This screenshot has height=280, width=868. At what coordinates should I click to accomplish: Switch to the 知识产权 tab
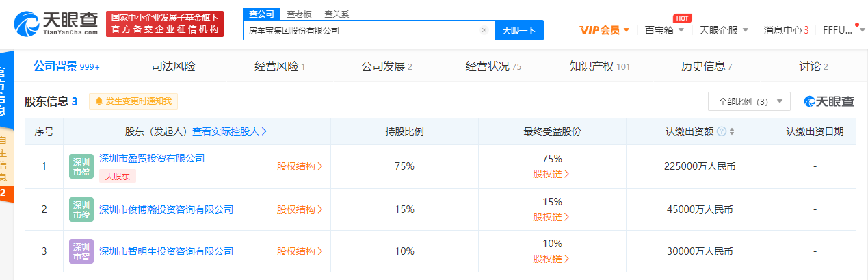pyautogui.click(x=600, y=66)
